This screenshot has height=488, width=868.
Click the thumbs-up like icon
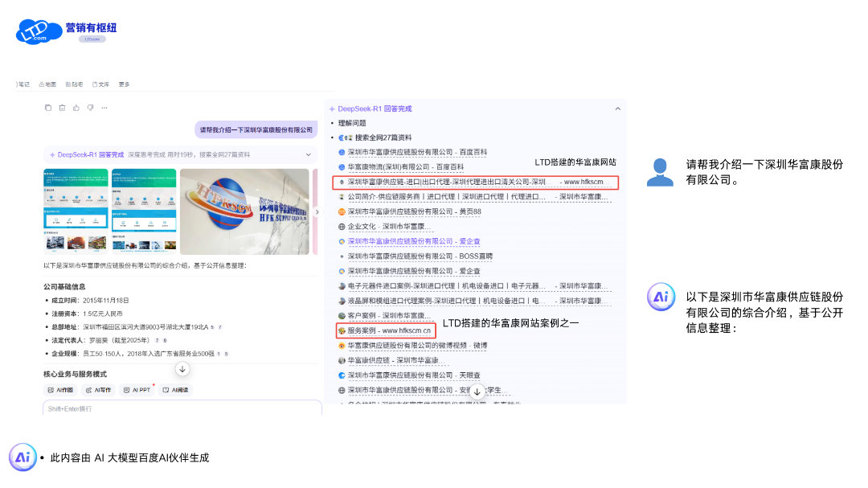point(76,108)
